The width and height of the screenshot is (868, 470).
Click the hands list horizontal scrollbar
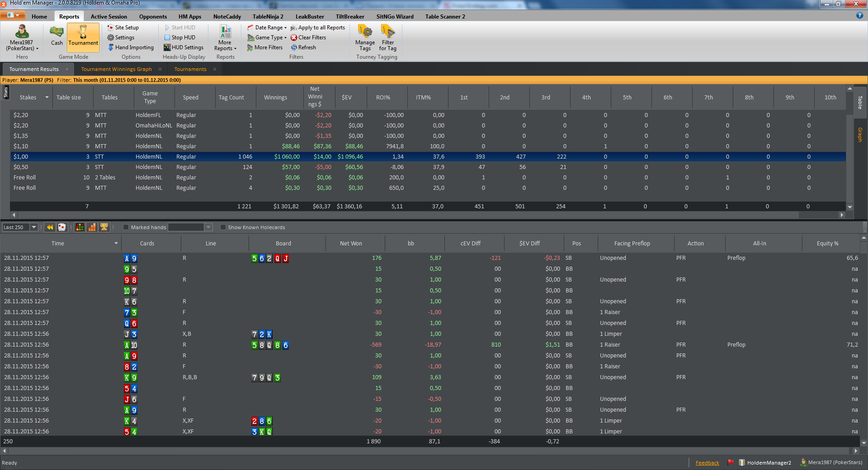tap(429, 451)
